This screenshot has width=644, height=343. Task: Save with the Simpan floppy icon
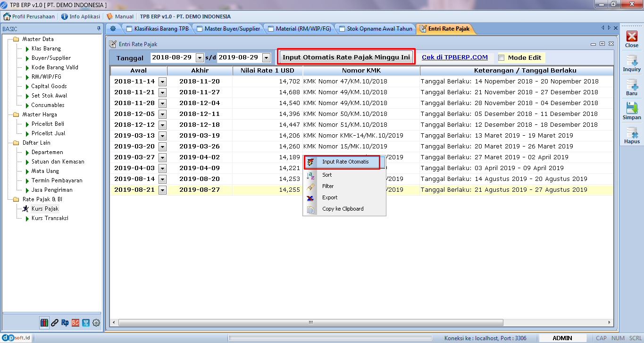click(x=631, y=109)
